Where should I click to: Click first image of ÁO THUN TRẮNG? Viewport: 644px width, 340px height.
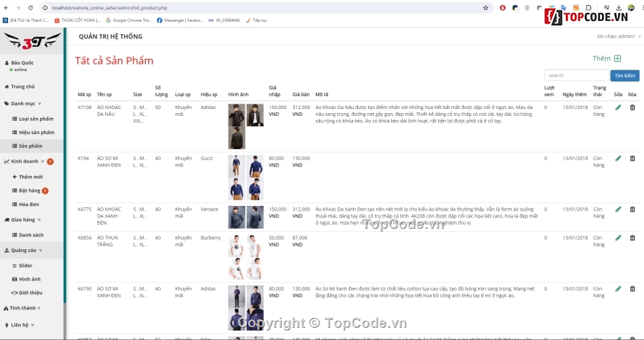pos(237,245)
